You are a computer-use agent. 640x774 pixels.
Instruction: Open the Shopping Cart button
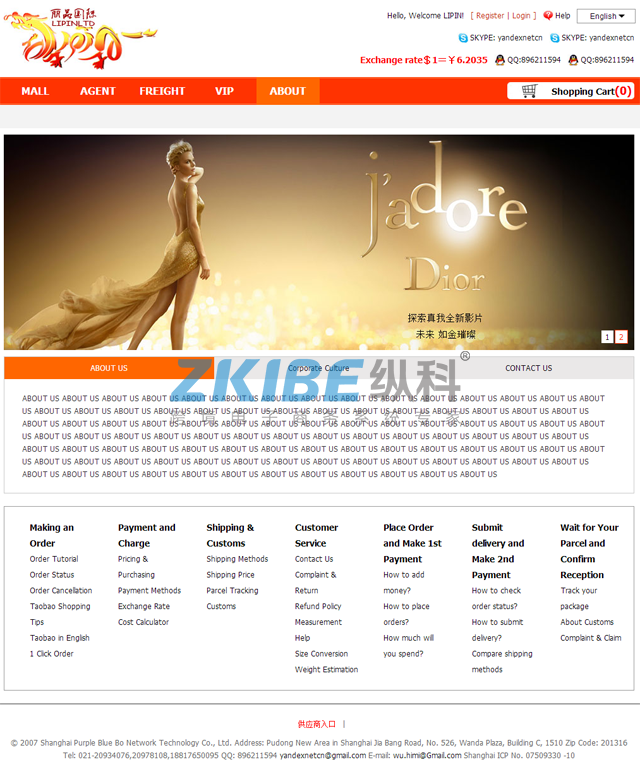point(570,91)
